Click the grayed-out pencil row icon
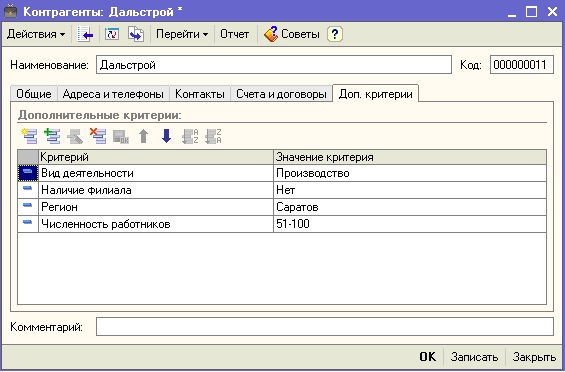565x372 pixels. pyautogui.click(x=75, y=136)
